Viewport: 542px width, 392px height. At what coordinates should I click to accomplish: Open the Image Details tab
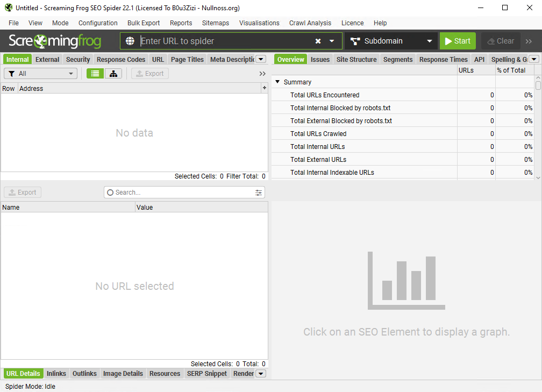(123, 373)
